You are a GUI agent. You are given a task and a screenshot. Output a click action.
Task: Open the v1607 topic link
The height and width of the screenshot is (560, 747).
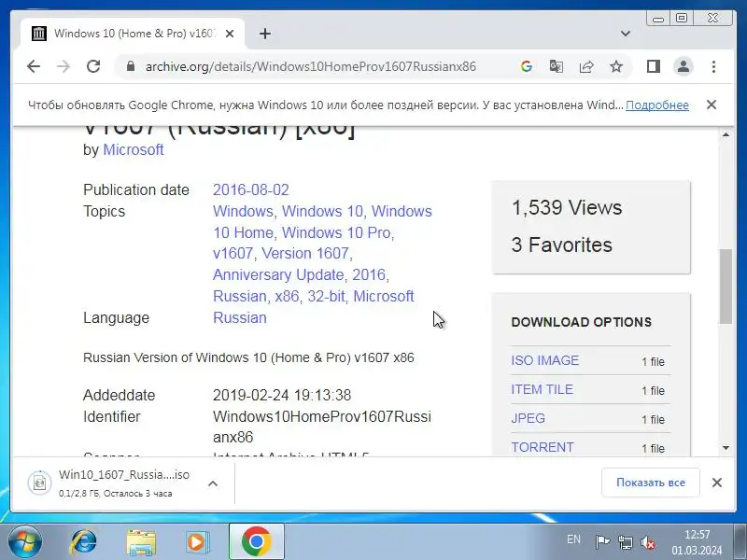[x=233, y=253]
